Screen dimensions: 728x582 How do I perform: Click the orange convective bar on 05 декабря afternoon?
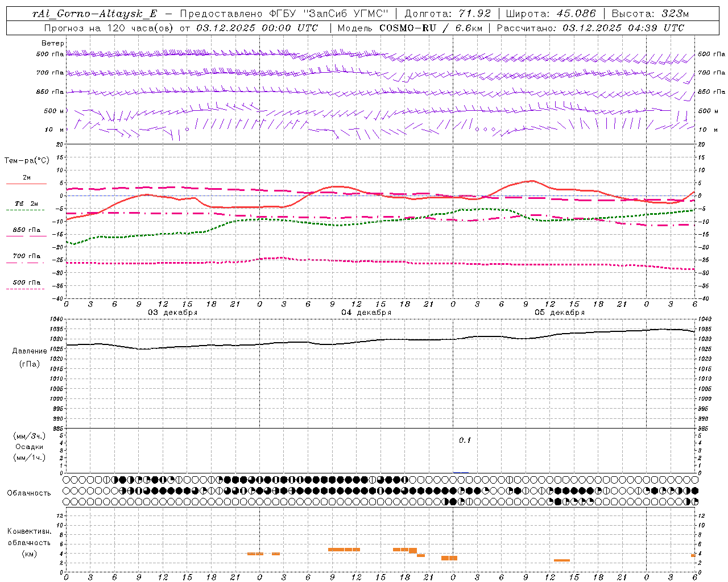click(562, 560)
